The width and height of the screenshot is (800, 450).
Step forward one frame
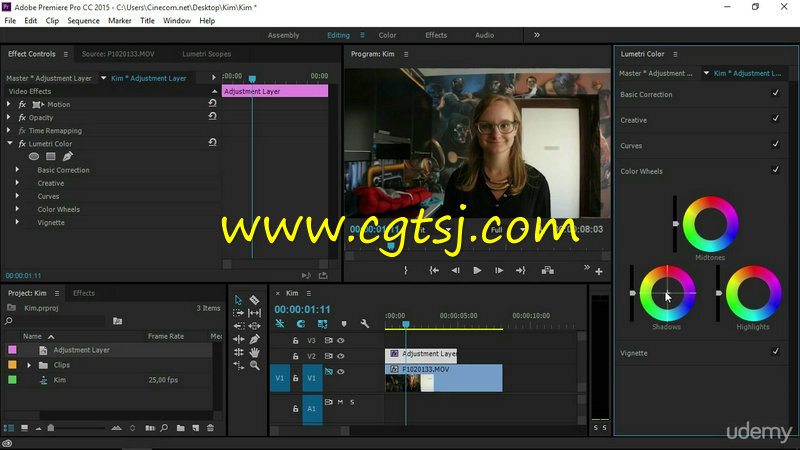pos(499,270)
